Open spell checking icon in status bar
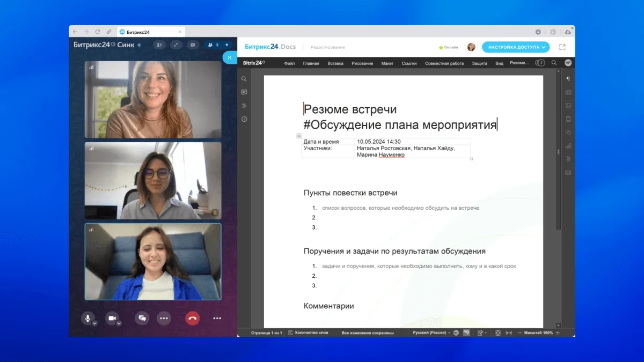Image resolution: width=644 pixels, height=362 pixels. pos(465,333)
